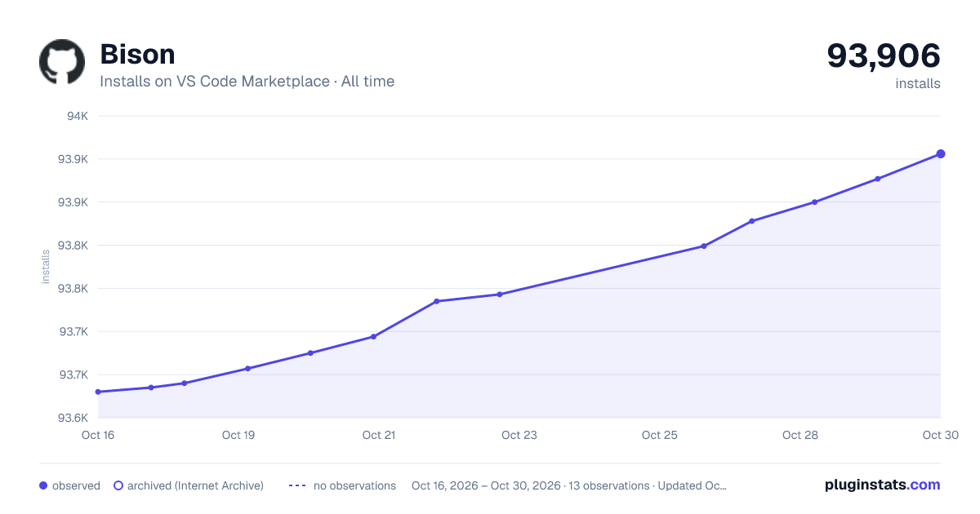This screenshot has width=980, height=514.
Task: Click the 'no observations' legend label
Action: [354, 485]
